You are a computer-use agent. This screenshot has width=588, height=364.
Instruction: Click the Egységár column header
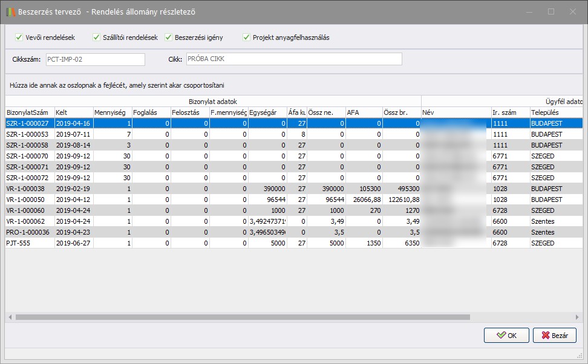tap(267, 112)
